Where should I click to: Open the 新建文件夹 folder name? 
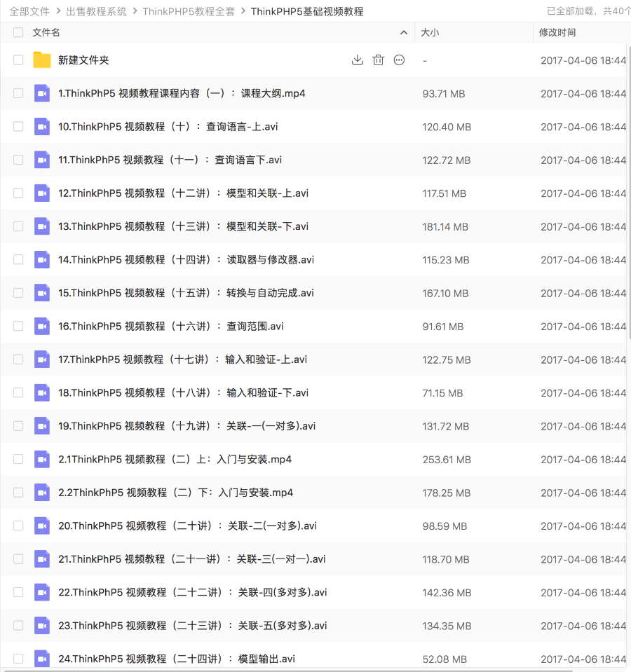point(83,60)
